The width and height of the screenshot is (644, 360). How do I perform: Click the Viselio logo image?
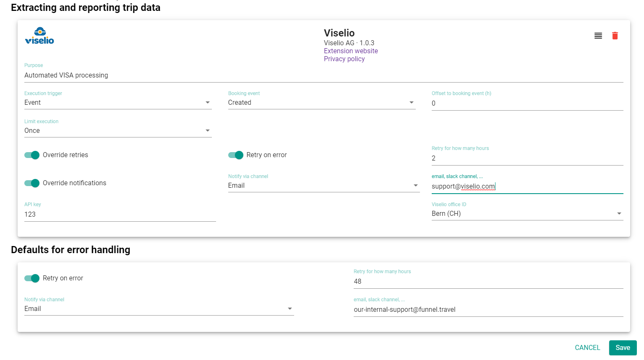pyautogui.click(x=39, y=36)
